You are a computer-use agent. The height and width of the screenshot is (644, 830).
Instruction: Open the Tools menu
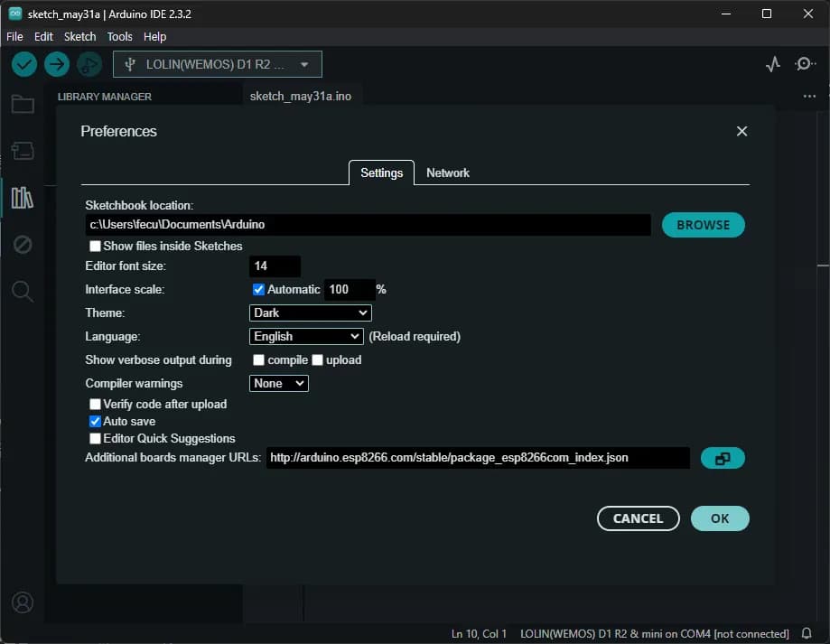[x=119, y=36]
